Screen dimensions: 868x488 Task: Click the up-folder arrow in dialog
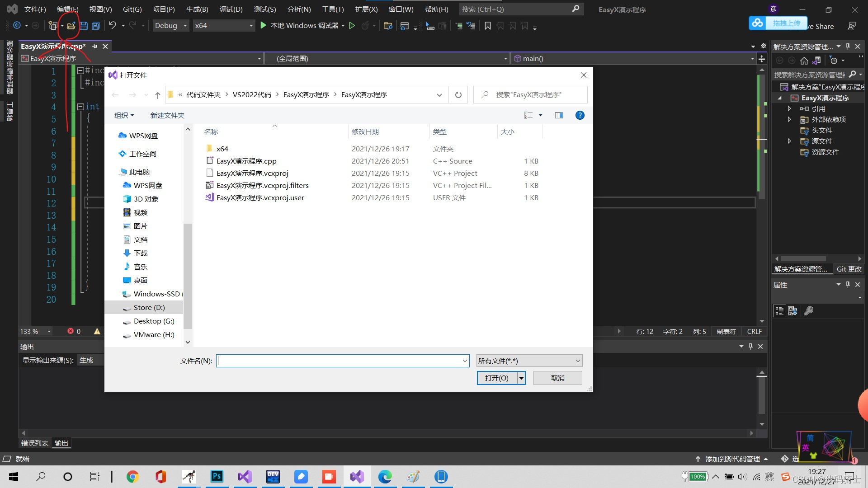coord(157,95)
